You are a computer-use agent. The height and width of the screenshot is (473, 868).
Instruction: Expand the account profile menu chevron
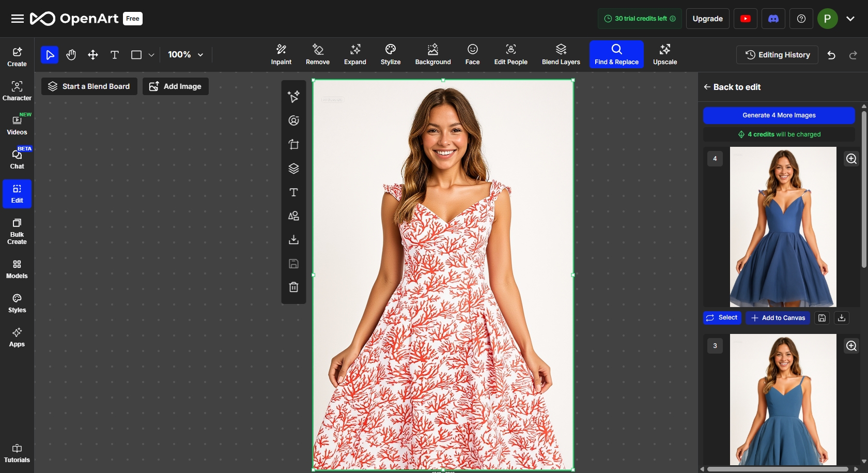tap(850, 19)
